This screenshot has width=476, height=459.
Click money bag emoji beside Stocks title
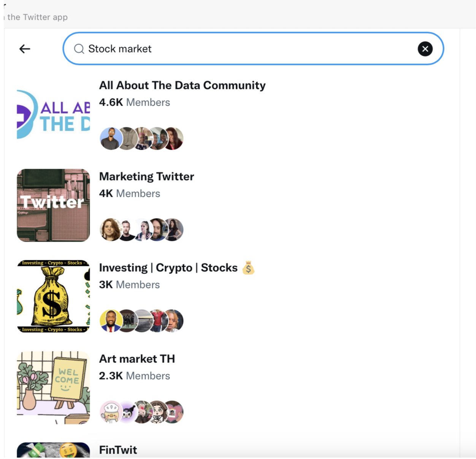coord(248,268)
